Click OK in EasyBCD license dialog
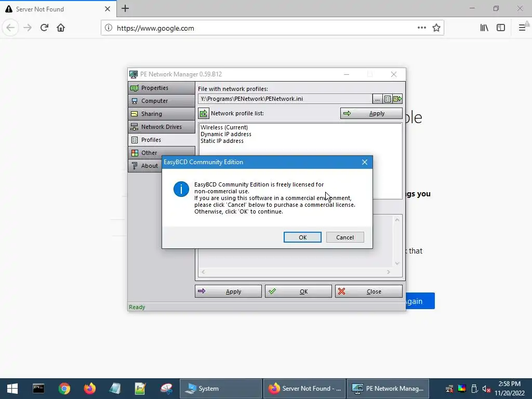Image resolution: width=532 pixels, height=399 pixels. click(x=302, y=237)
